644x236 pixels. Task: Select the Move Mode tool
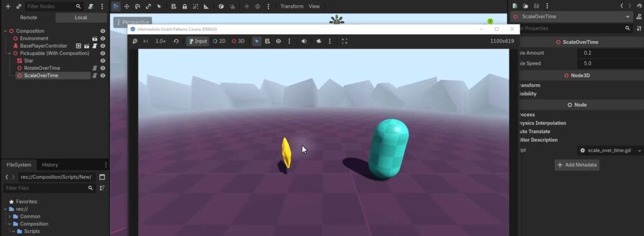126,6
